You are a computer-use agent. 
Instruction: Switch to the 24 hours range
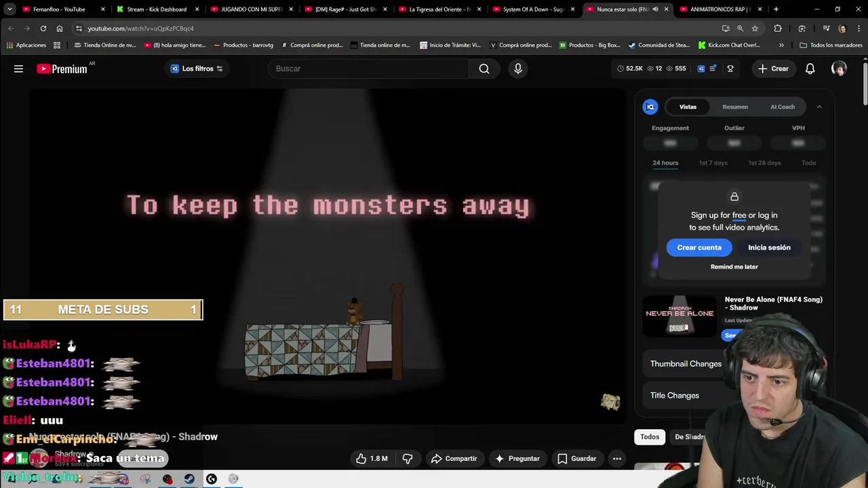665,163
